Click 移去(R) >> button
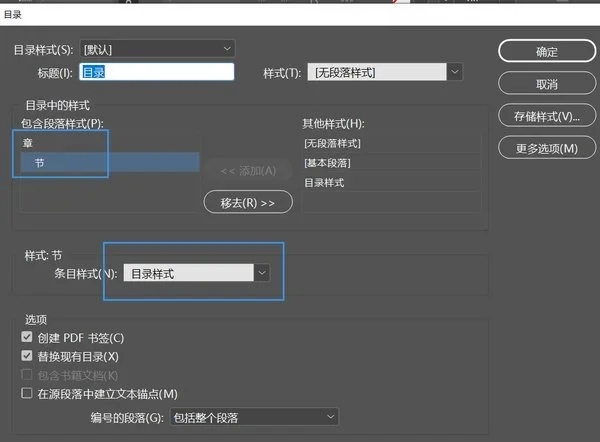 [x=248, y=202]
